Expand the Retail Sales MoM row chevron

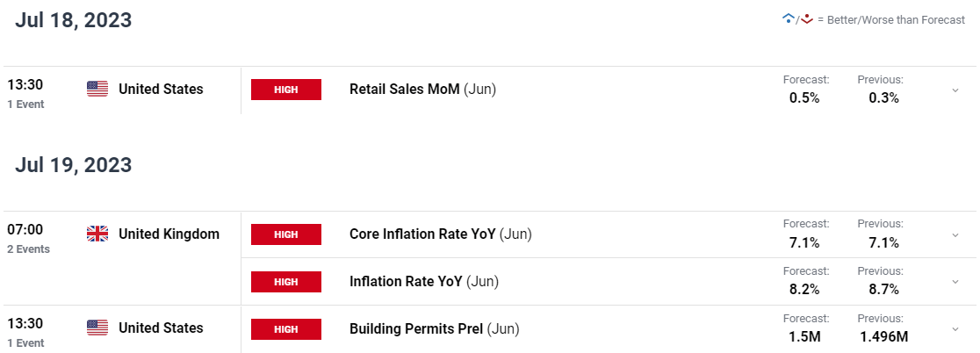955,90
